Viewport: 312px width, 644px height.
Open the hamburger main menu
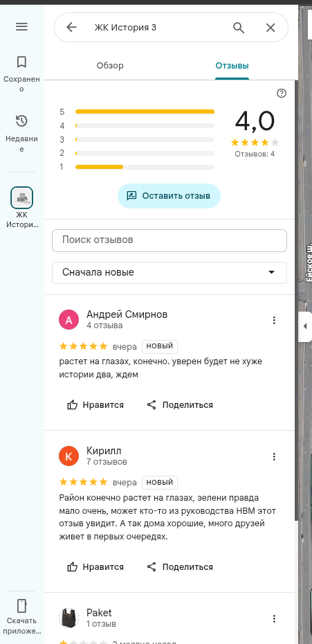tap(21, 27)
